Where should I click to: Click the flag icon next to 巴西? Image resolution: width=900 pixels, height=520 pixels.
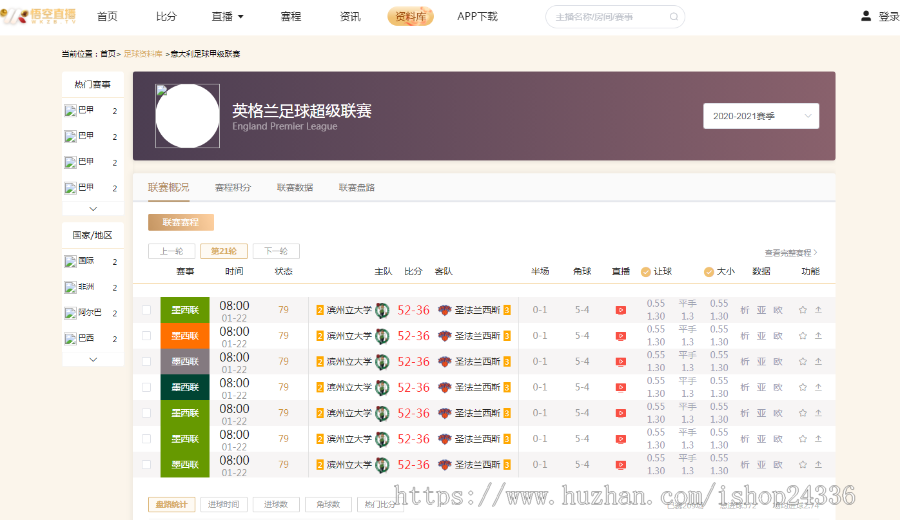click(70, 339)
